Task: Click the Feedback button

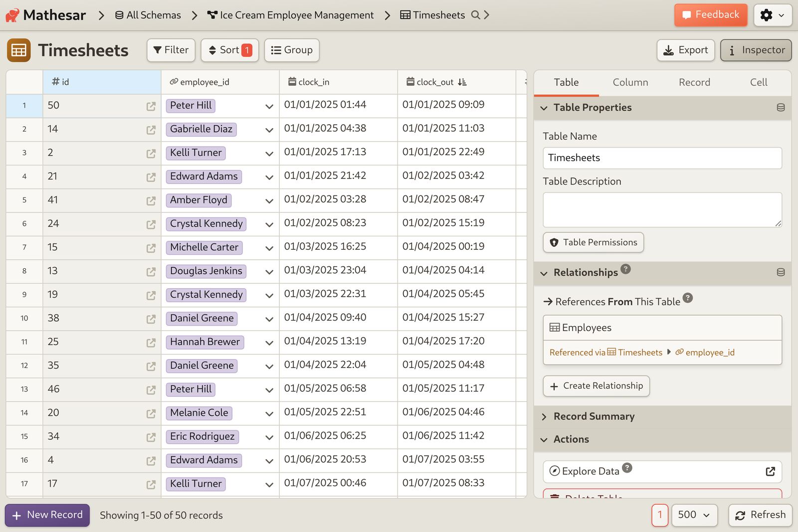Action: (711, 15)
